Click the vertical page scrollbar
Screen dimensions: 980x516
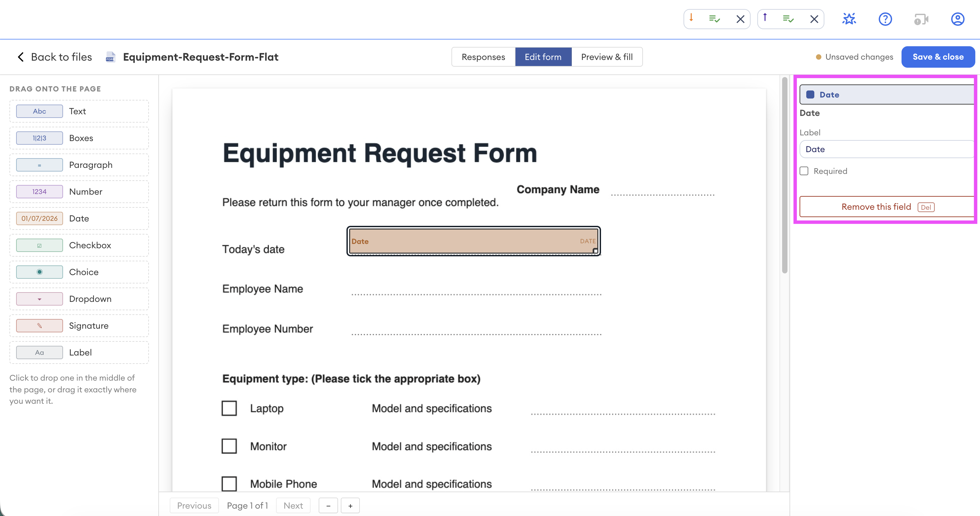(x=784, y=176)
